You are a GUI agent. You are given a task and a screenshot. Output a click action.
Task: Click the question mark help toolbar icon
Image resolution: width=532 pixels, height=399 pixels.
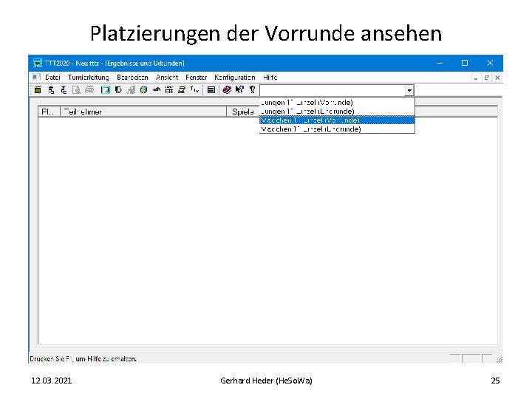pos(252,90)
